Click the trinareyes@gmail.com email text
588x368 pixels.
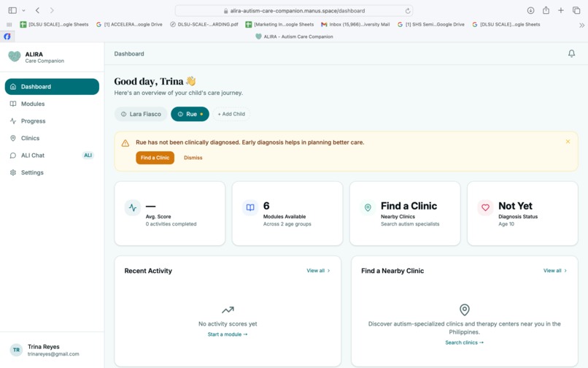point(53,354)
